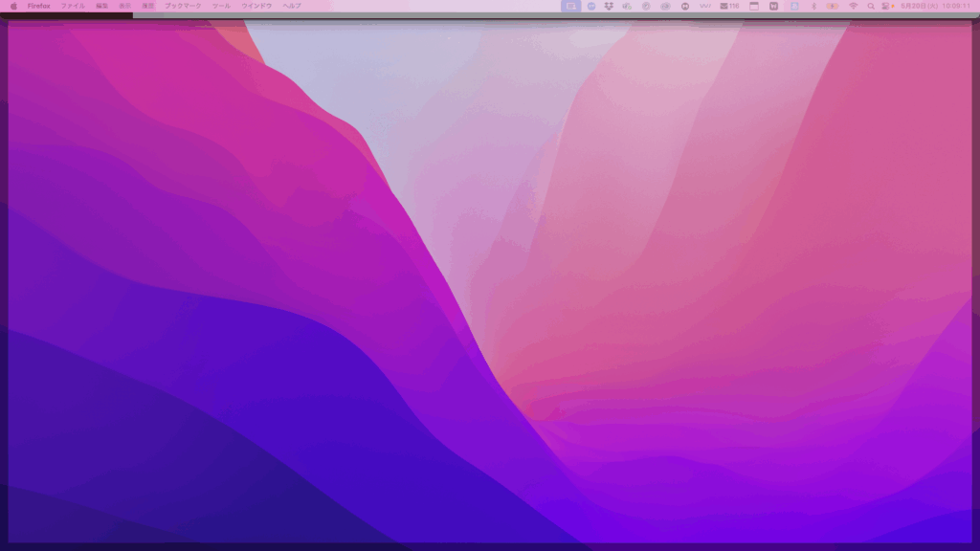Open the 履歴 menu
Image resolution: width=980 pixels, height=551 pixels.
[148, 6]
